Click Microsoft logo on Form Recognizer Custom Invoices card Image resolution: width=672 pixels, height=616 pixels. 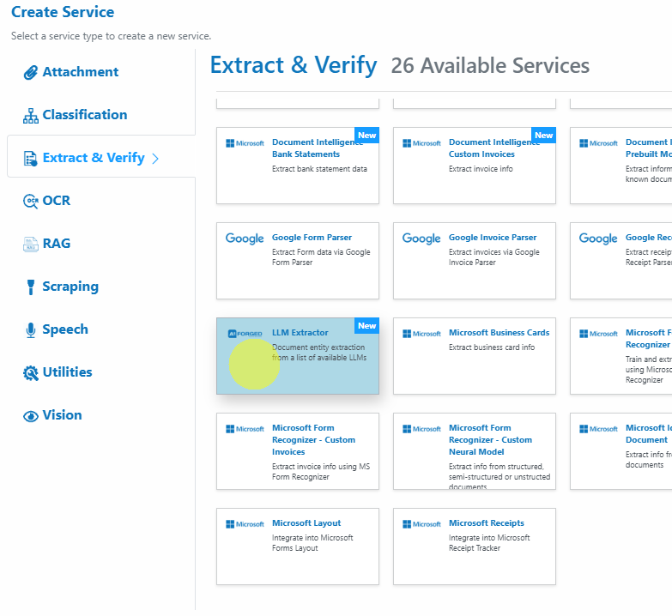245,429
